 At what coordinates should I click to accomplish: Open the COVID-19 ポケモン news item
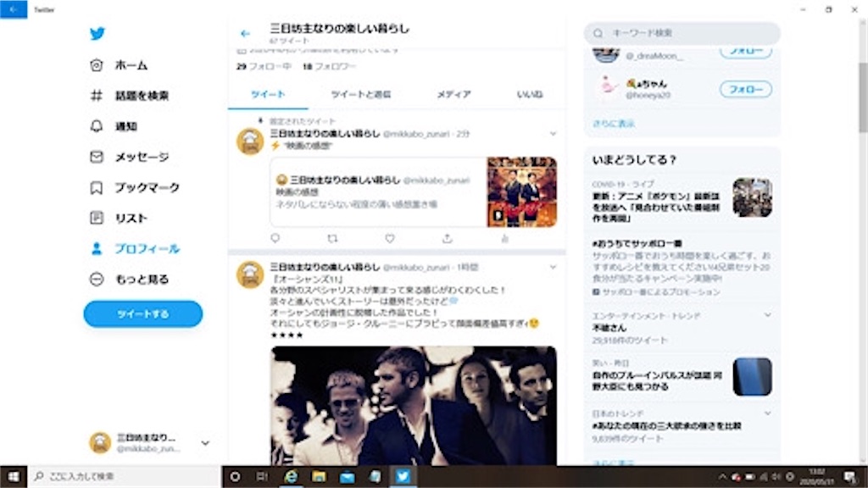tap(682, 201)
